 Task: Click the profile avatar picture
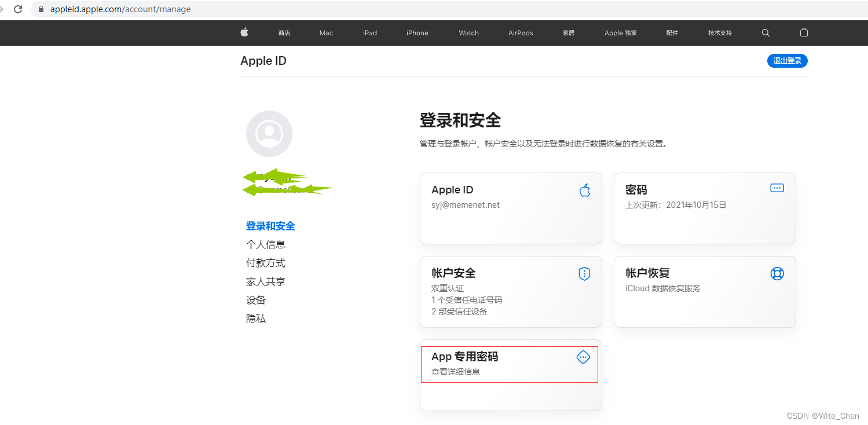pos(269,134)
